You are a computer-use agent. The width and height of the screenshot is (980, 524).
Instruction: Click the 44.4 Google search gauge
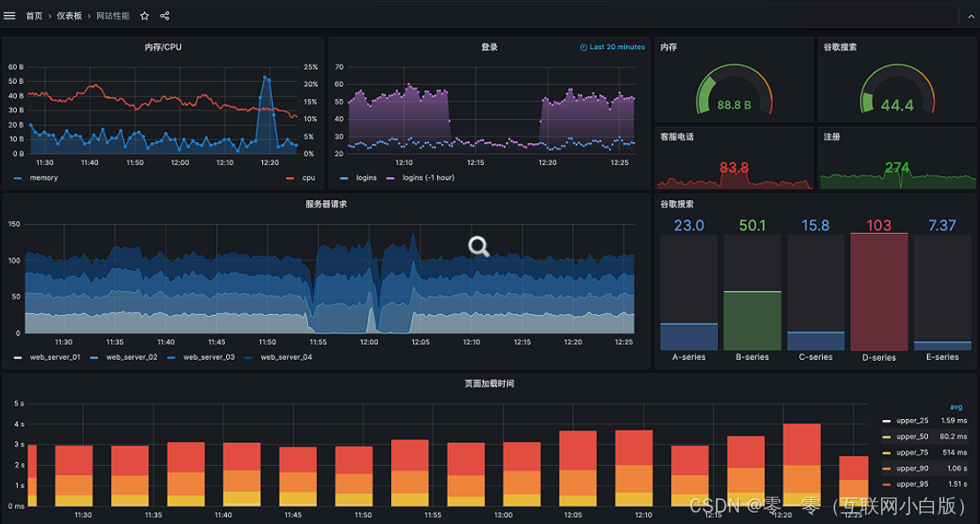pyautogui.click(x=898, y=91)
